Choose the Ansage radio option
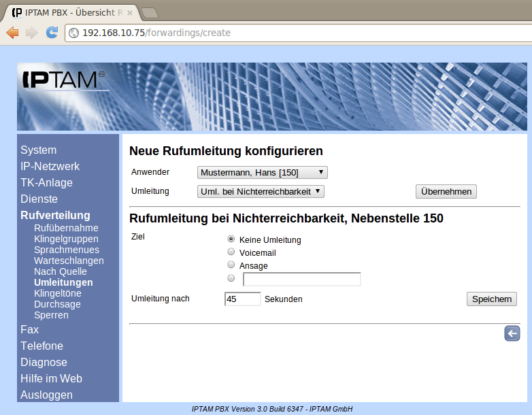This screenshot has height=415, width=532. pyautogui.click(x=231, y=265)
